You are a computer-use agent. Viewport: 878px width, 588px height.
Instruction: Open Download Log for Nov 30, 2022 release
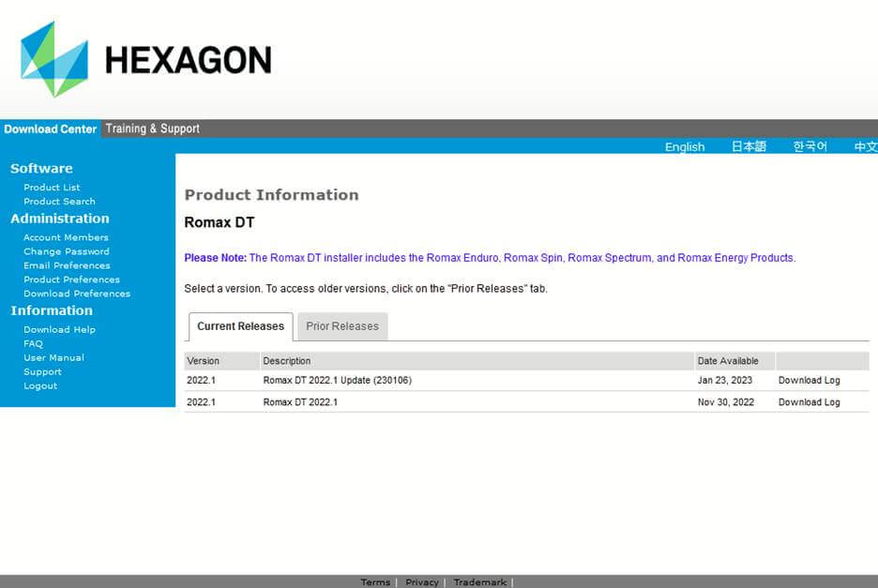coord(809,402)
